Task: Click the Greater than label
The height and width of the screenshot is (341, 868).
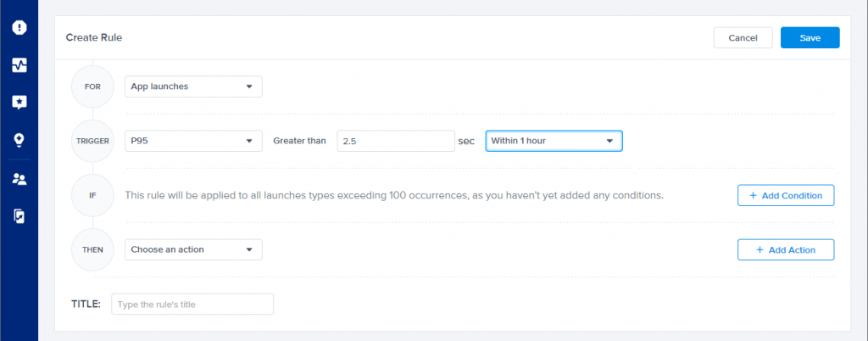Action: point(299,141)
